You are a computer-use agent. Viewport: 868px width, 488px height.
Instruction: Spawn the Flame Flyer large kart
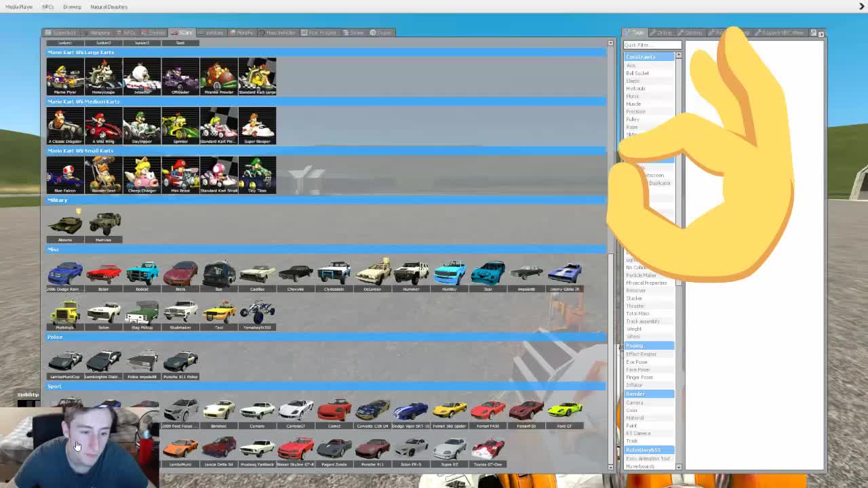[65, 77]
